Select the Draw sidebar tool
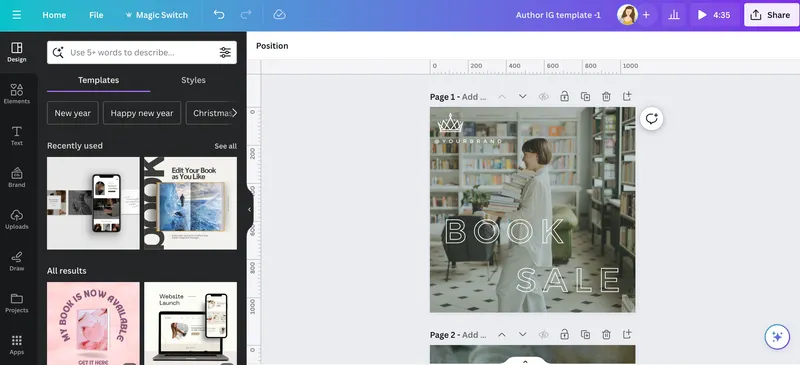 (16, 261)
